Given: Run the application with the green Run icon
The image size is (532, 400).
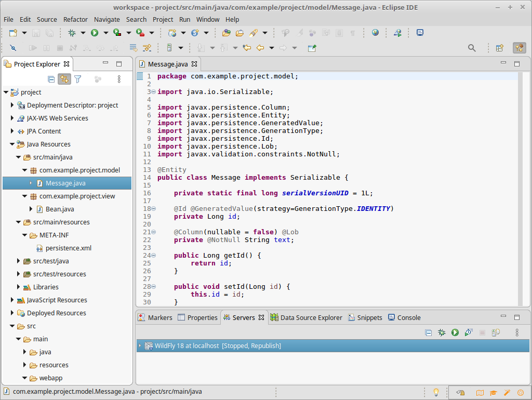Looking at the screenshot, I should coord(95,32).
